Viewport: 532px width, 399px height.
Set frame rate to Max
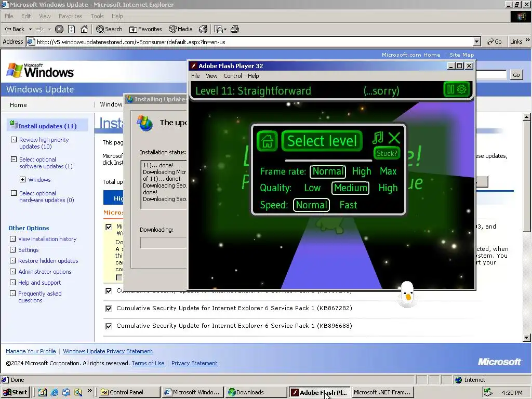[388, 171]
